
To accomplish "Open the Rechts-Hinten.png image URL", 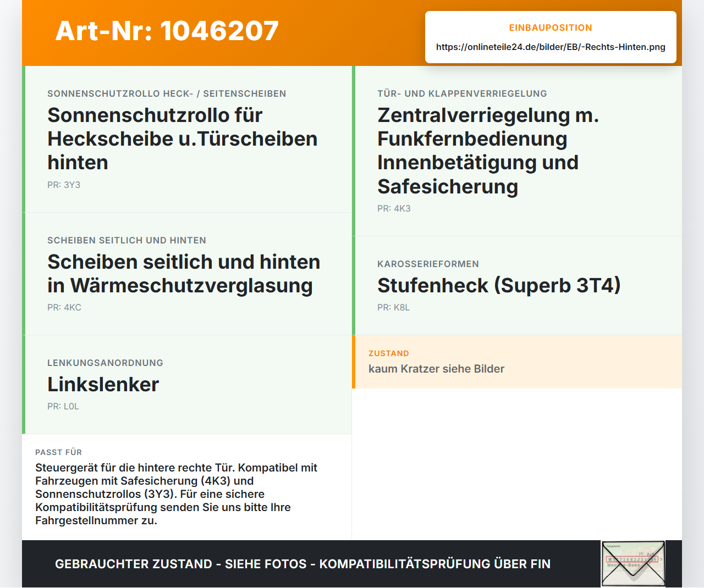I will coord(551,47).
